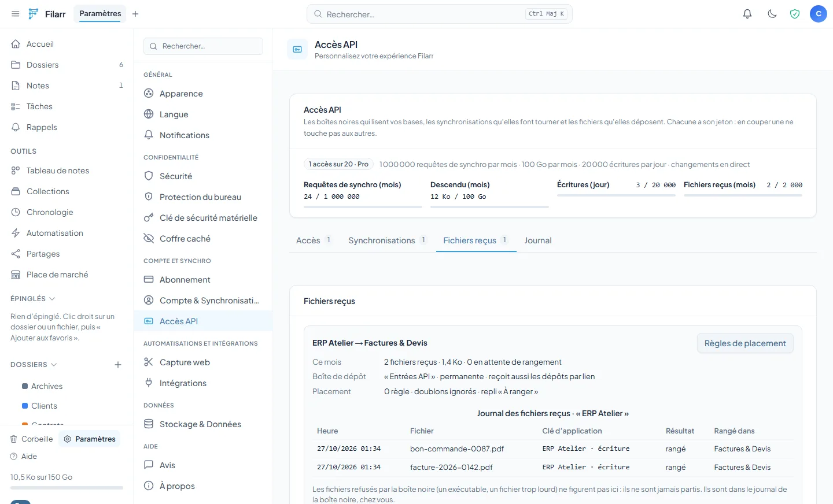Open the hamburger menu icon
The height and width of the screenshot is (504, 833).
coord(16,14)
